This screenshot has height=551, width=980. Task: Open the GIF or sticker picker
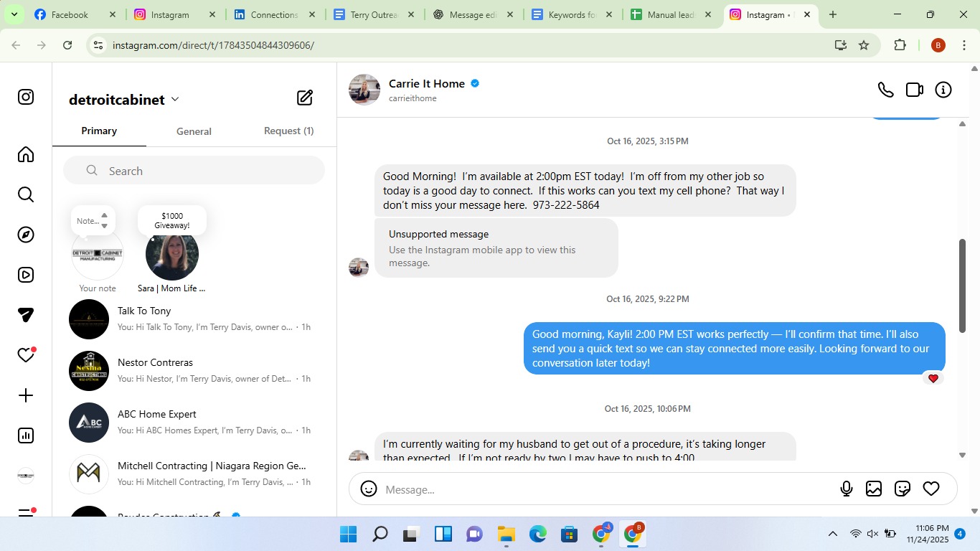point(903,489)
